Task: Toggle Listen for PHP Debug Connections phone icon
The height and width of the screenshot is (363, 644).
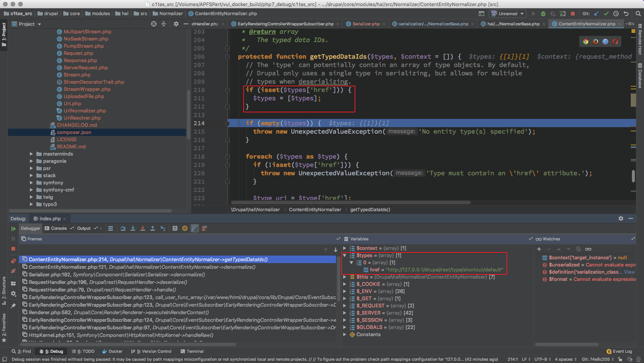Action: click(563, 14)
